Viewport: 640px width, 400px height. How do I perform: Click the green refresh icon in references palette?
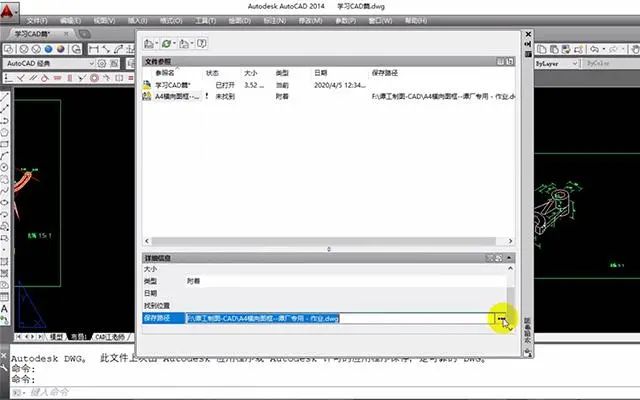[166, 44]
